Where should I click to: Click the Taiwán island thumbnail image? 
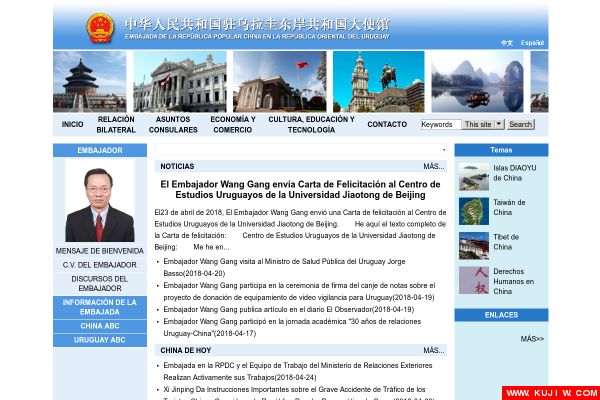click(x=474, y=211)
